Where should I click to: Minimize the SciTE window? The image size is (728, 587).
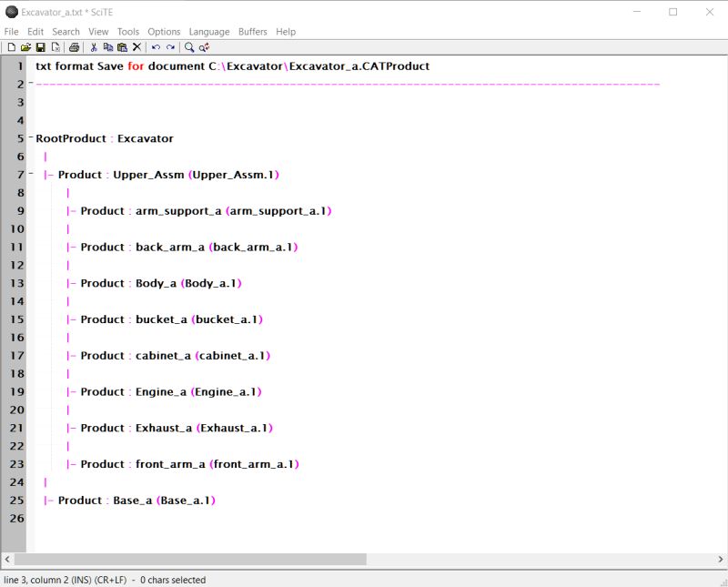pyautogui.click(x=637, y=12)
